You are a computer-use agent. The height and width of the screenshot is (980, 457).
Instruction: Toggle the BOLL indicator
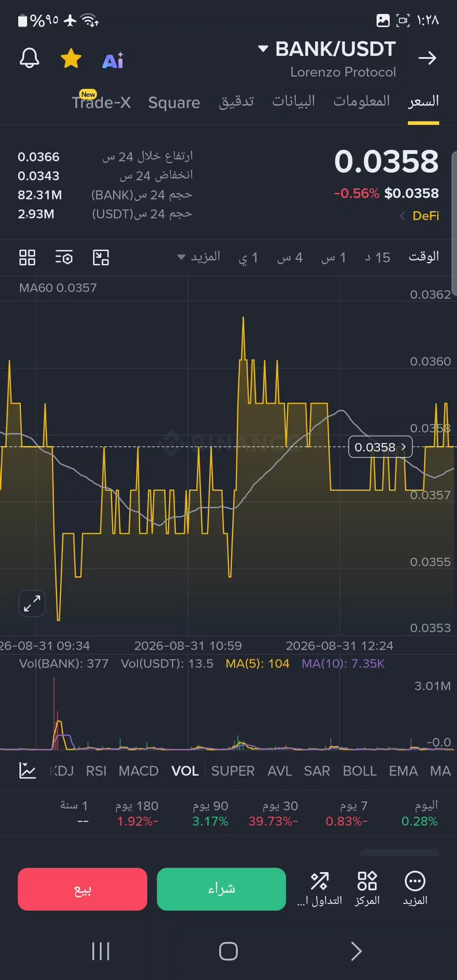360,771
